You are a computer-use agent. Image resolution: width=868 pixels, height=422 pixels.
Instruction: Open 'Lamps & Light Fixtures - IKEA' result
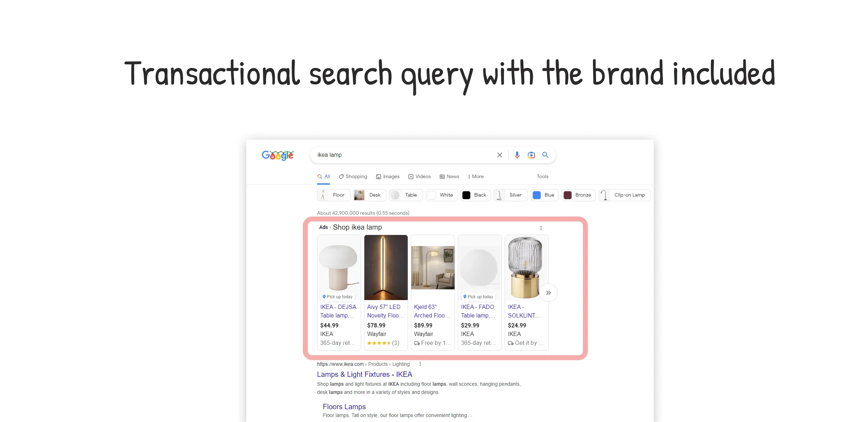[x=364, y=375]
